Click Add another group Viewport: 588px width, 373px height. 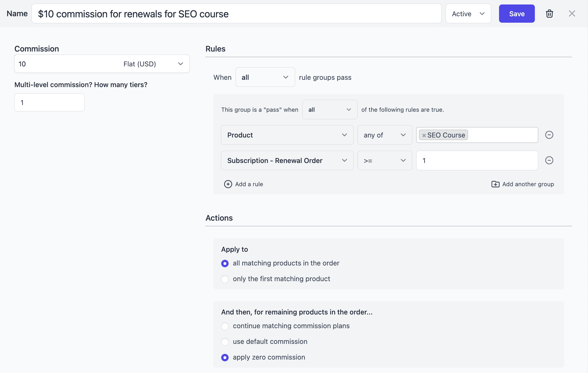[x=523, y=184]
